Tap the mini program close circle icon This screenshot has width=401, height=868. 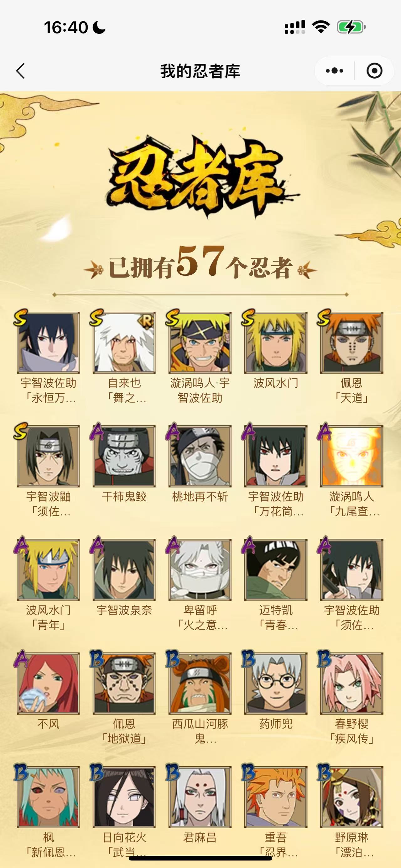tap(374, 71)
